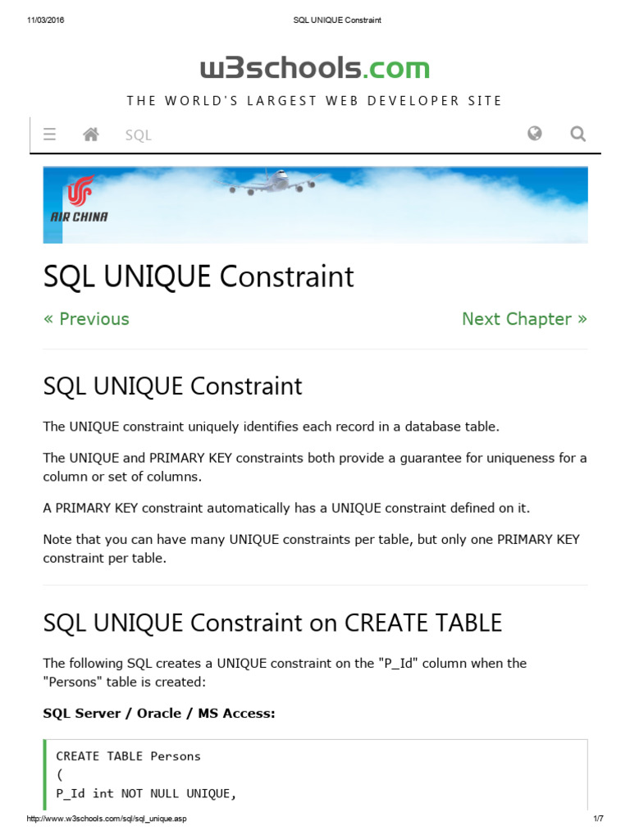Click the "World's Largest Web Developer Site" tagline
630x840 pixels.
click(x=314, y=101)
